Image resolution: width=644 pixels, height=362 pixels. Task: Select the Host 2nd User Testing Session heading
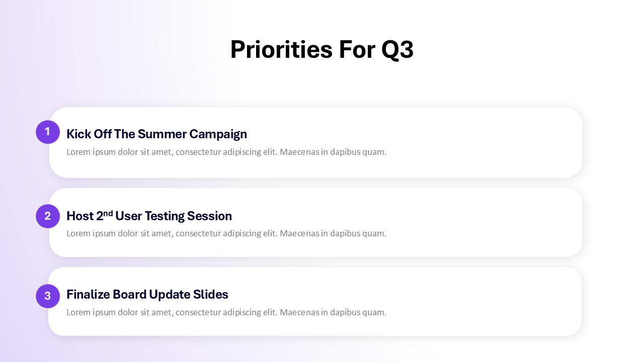point(149,216)
